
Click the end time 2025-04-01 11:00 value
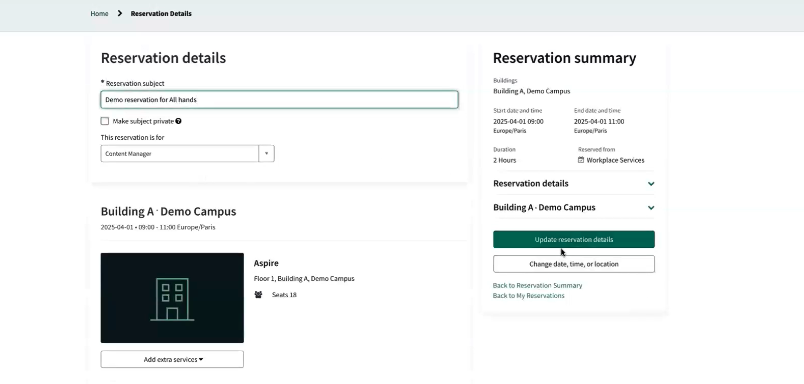point(599,122)
